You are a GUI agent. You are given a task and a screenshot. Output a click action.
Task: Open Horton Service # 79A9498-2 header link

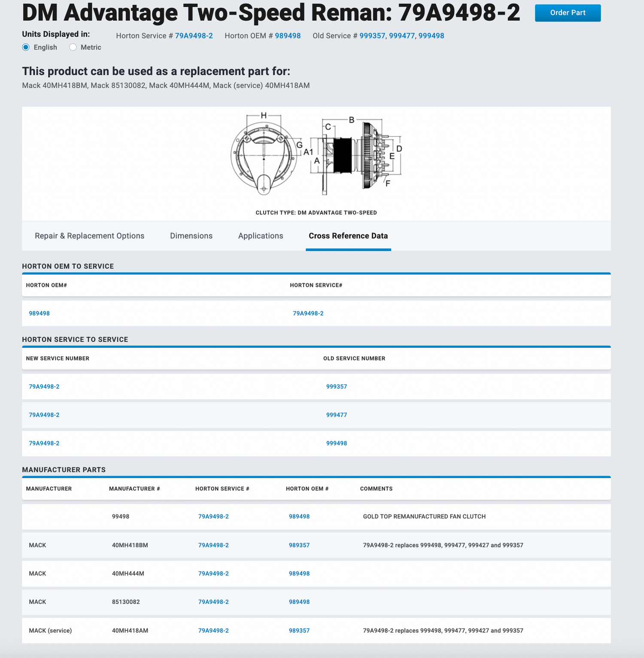(x=194, y=36)
